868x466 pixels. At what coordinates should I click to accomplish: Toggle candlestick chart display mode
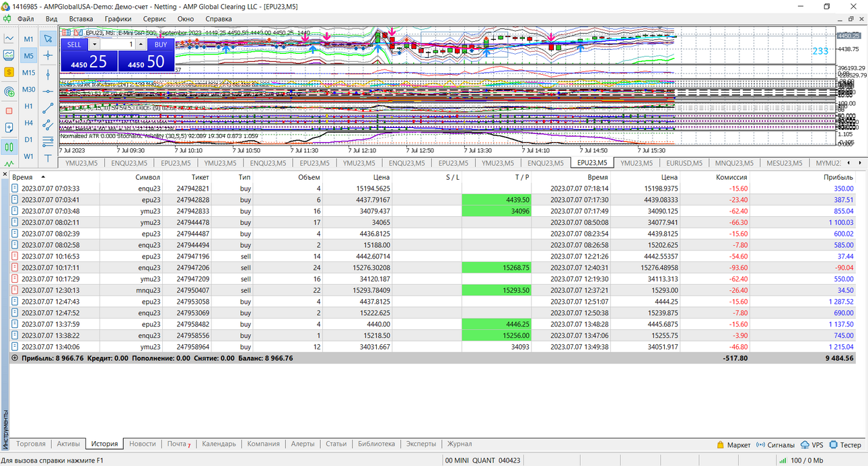pyautogui.click(x=9, y=146)
